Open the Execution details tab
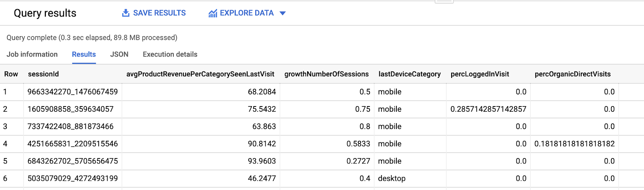The image size is (644, 190). click(x=170, y=54)
